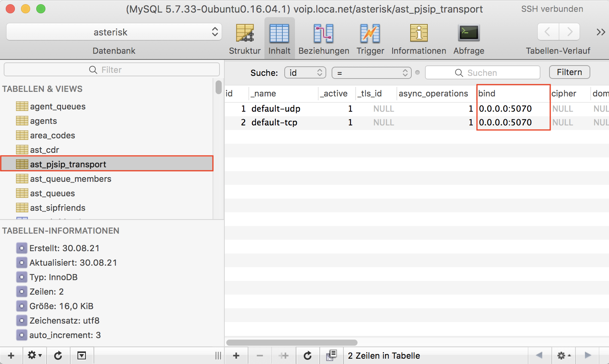Open the asterisk database dropdown
This screenshot has width=609, height=364.
[x=113, y=32]
